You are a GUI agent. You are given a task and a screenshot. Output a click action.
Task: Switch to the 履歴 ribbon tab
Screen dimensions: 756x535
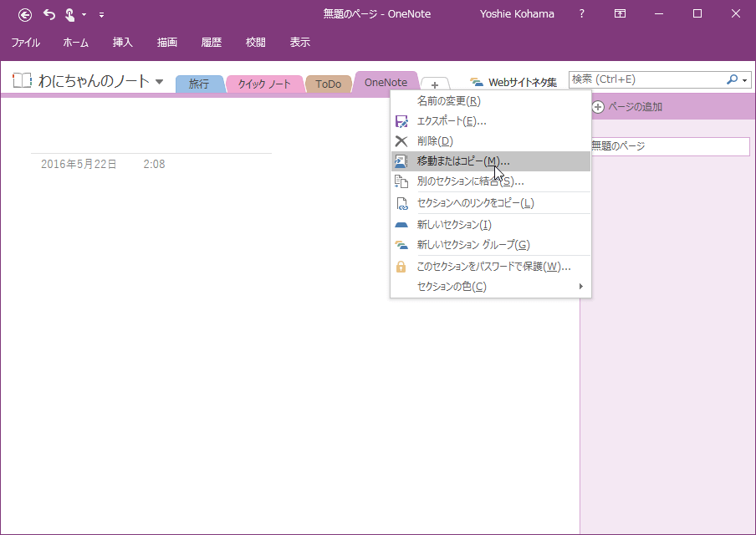point(212,43)
